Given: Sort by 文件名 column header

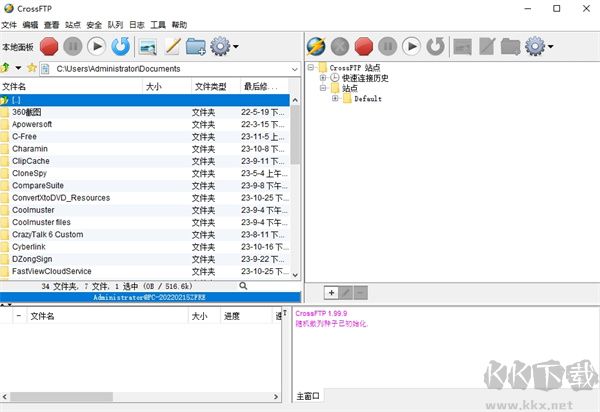Looking at the screenshot, I should (71, 86).
